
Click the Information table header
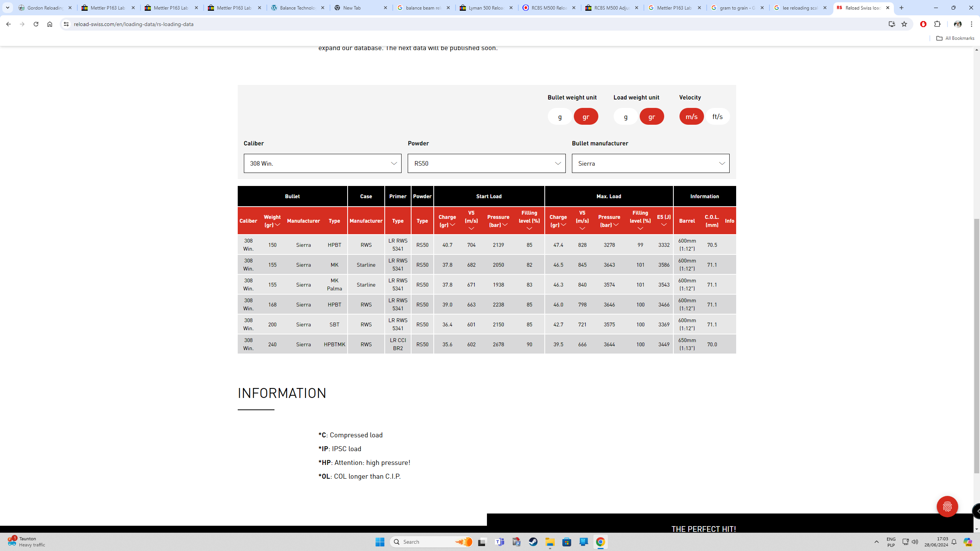(704, 196)
